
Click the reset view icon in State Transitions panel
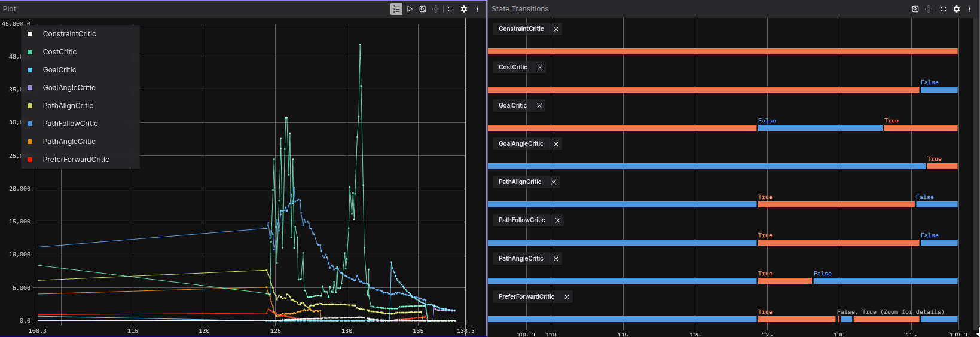pyautogui.click(x=929, y=9)
